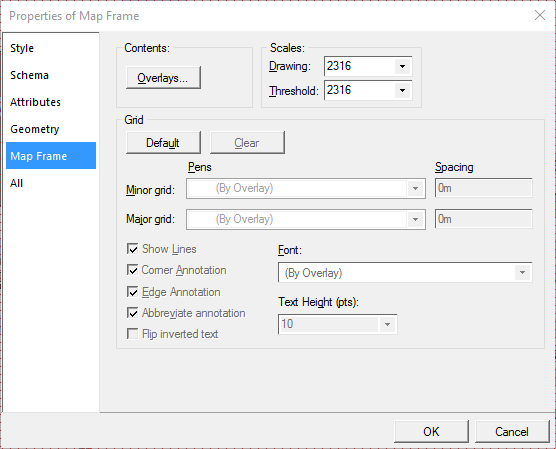Open the Attributes tab
The image size is (556, 449).
point(35,102)
